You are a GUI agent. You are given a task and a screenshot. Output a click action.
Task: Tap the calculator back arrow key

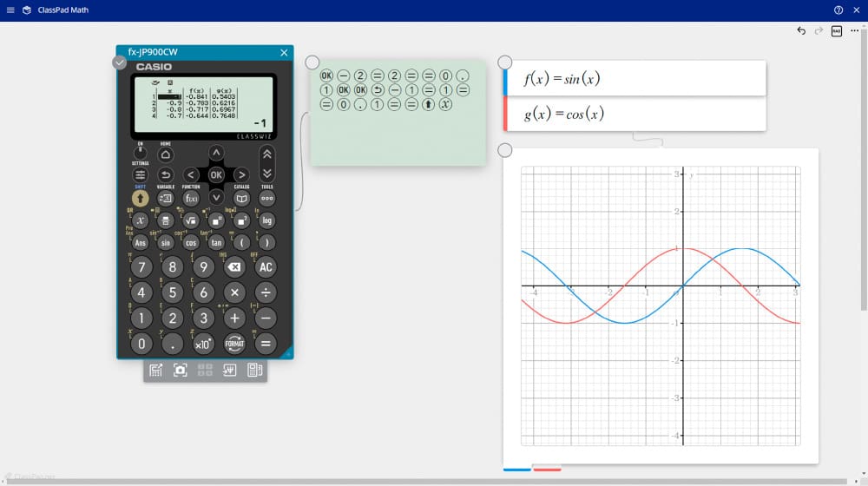(x=166, y=175)
